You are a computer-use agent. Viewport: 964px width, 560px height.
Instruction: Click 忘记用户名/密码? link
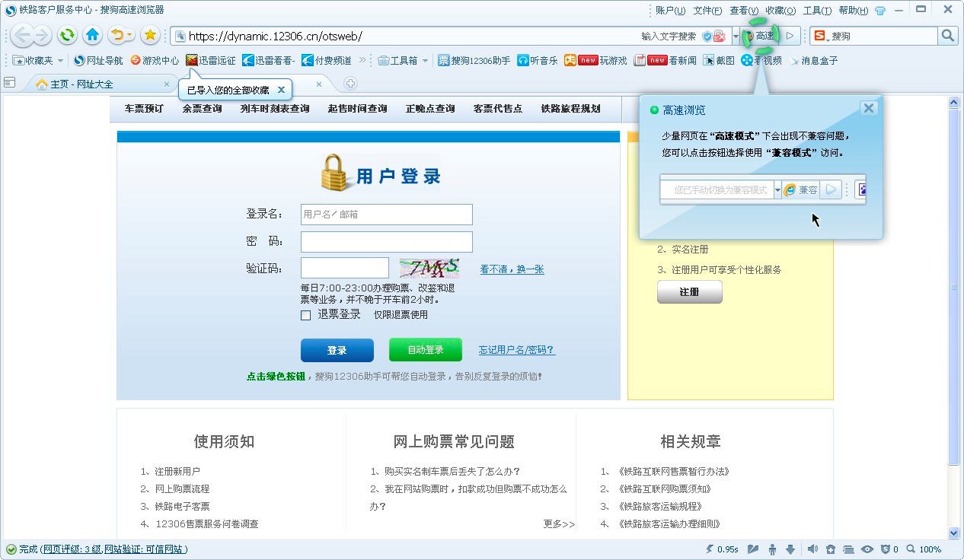pos(517,350)
